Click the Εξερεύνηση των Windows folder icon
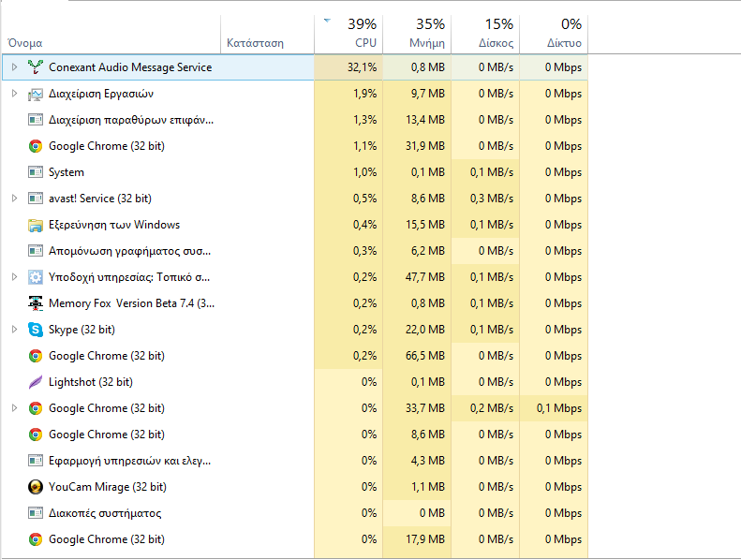 tap(36, 225)
